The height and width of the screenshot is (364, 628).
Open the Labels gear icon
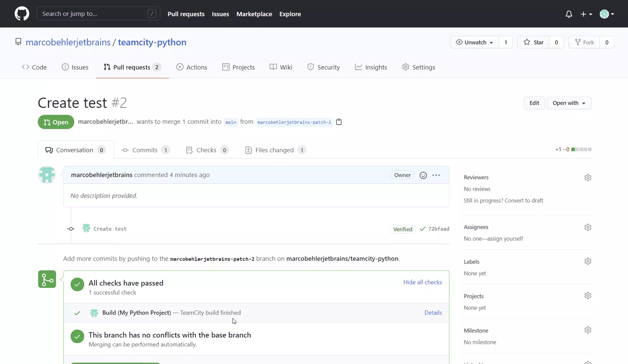click(x=588, y=262)
